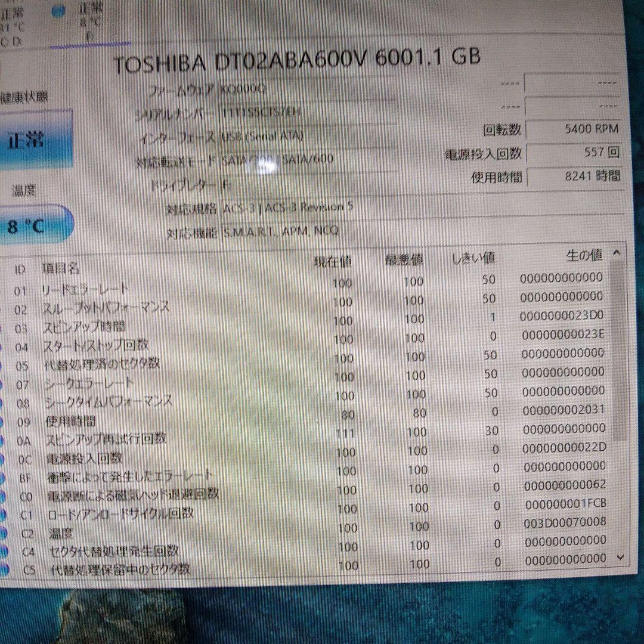
Task: Click the 最悪値 column header
Action: pyautogui.click(x=404, y=259)
